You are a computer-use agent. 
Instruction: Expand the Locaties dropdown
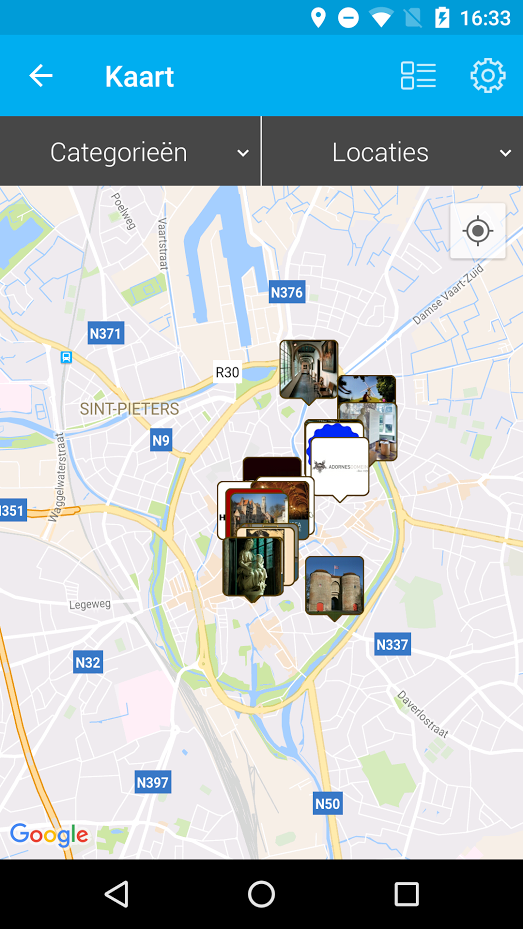pyautogui.click(x=393, y=152)
